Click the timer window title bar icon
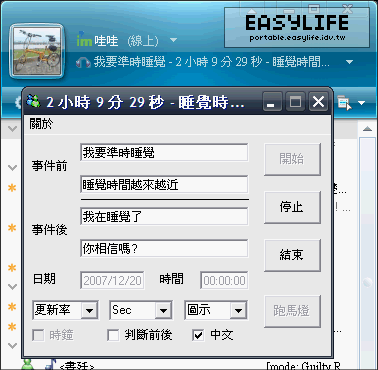This screenshot has height=370, width=378. [x=33, y=101]
